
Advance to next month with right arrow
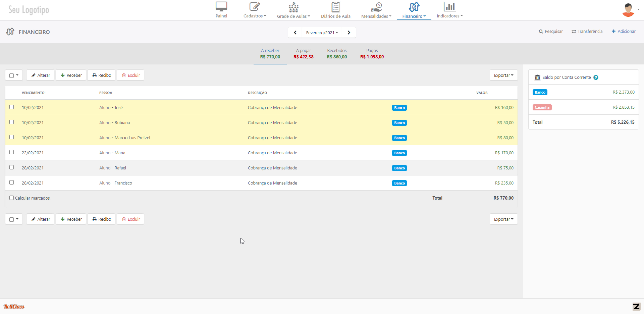pos(349,33)
